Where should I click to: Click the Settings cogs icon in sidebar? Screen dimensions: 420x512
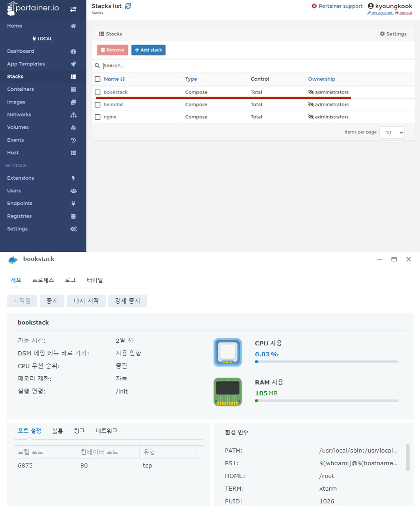[x=73, y=229]
